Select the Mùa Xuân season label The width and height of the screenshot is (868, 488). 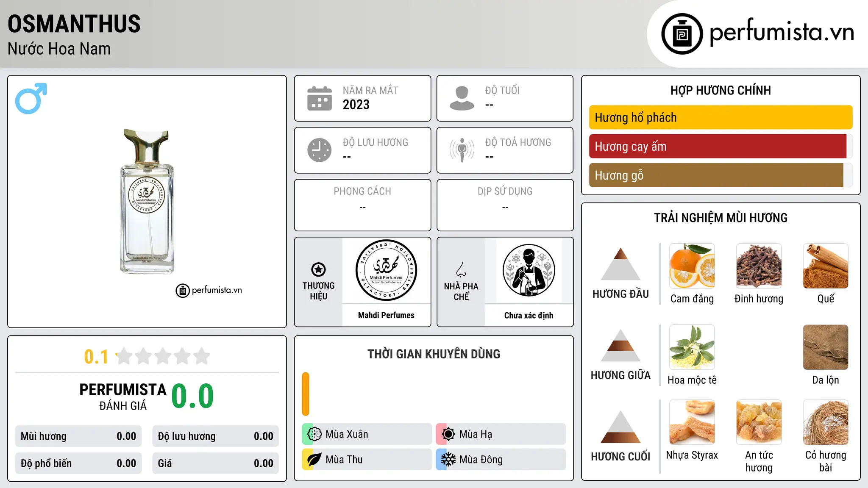point(347,434)
